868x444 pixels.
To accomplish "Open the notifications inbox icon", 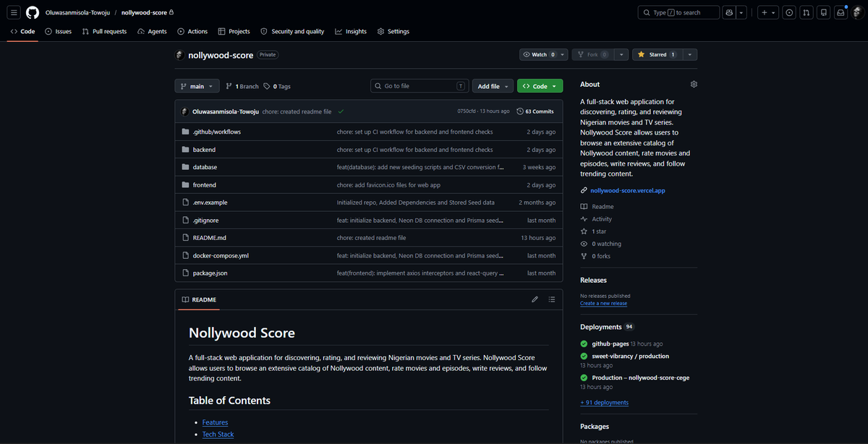I will [x=841, y=12].
